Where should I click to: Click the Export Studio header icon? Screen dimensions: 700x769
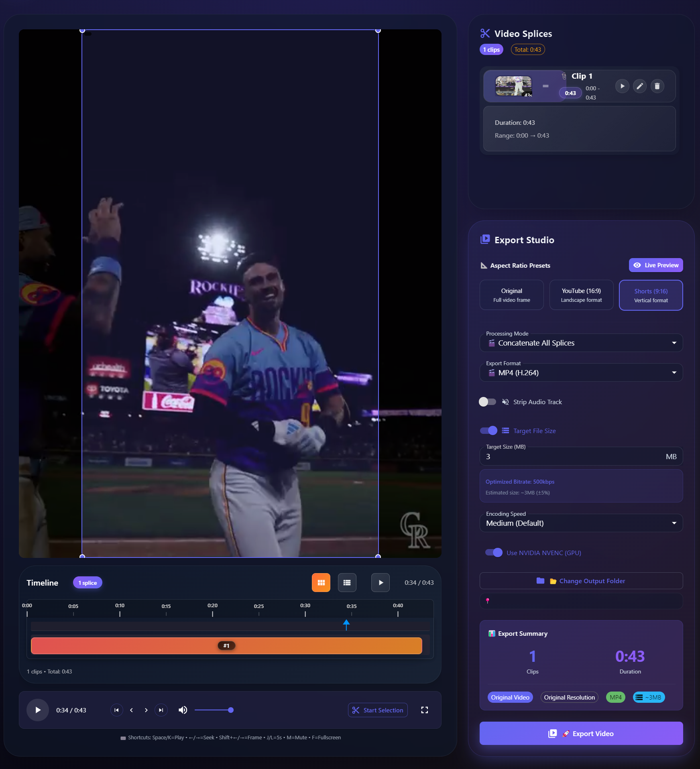click(485, 240)
